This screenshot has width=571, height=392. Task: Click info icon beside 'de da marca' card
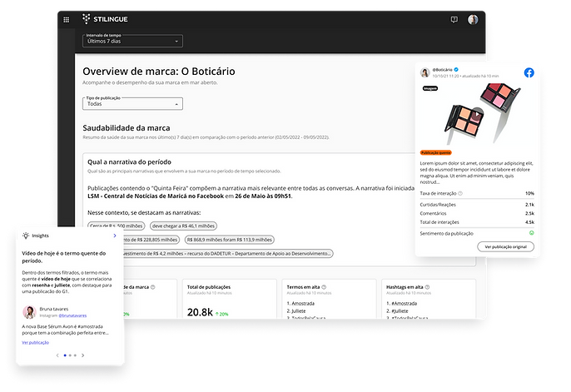tap(153, 287)
